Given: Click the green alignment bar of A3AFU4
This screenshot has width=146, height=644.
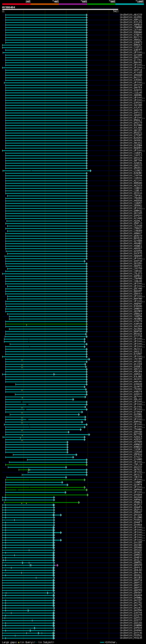Looking at the screenshot, I should point(46,324).
